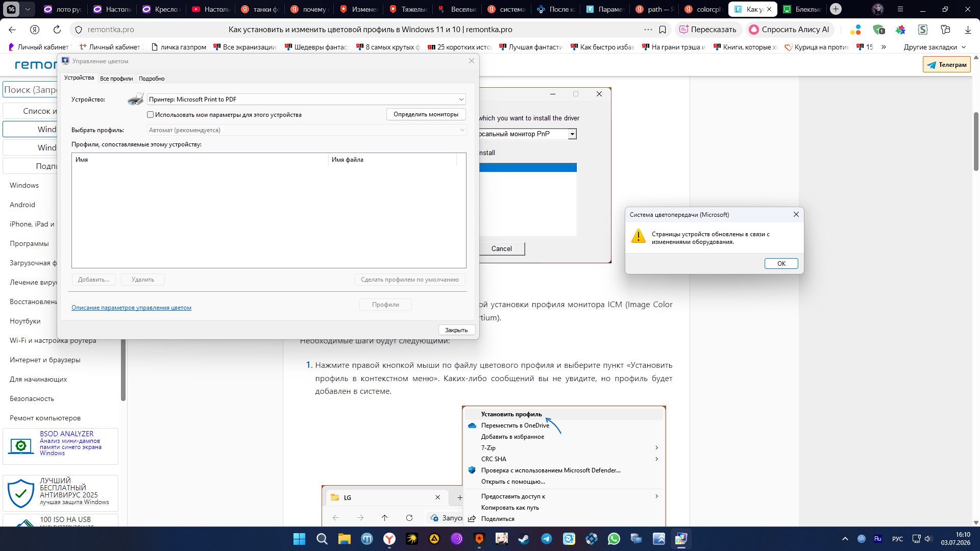Click the tab group counter showing 16

pyautogui.click(x=11, y=9)
